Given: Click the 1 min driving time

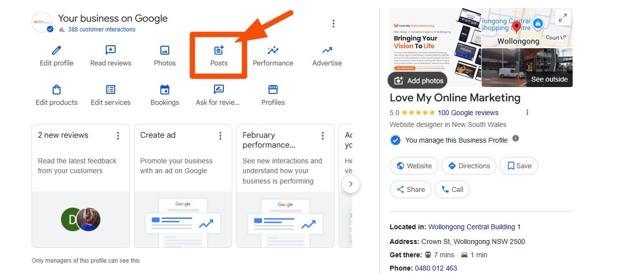Looking at the screenshot, I should pyautogui.click(x=479, y=255).
